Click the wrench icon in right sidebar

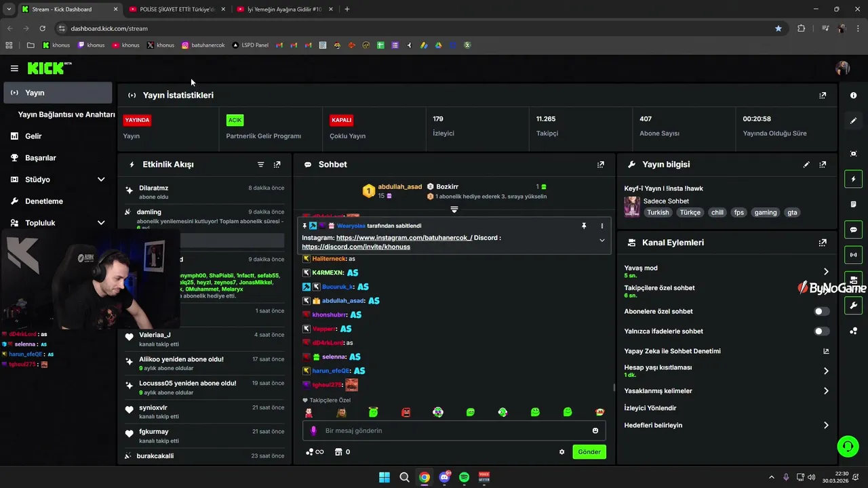854,306
